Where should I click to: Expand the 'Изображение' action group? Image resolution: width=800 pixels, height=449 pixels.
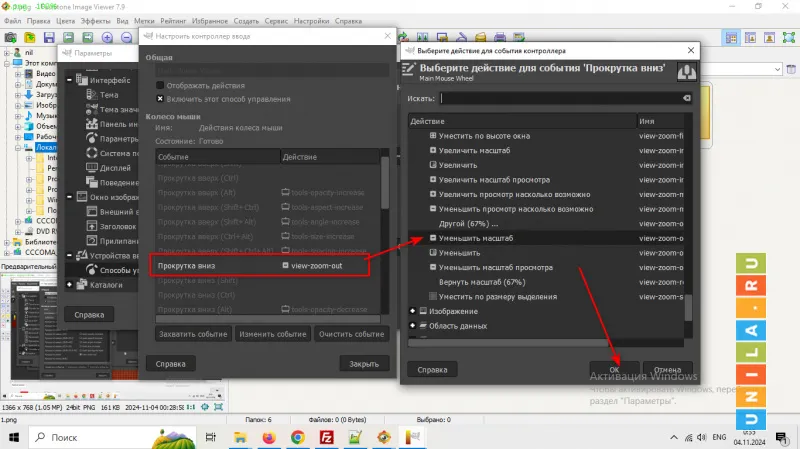(x=412, y=311)
